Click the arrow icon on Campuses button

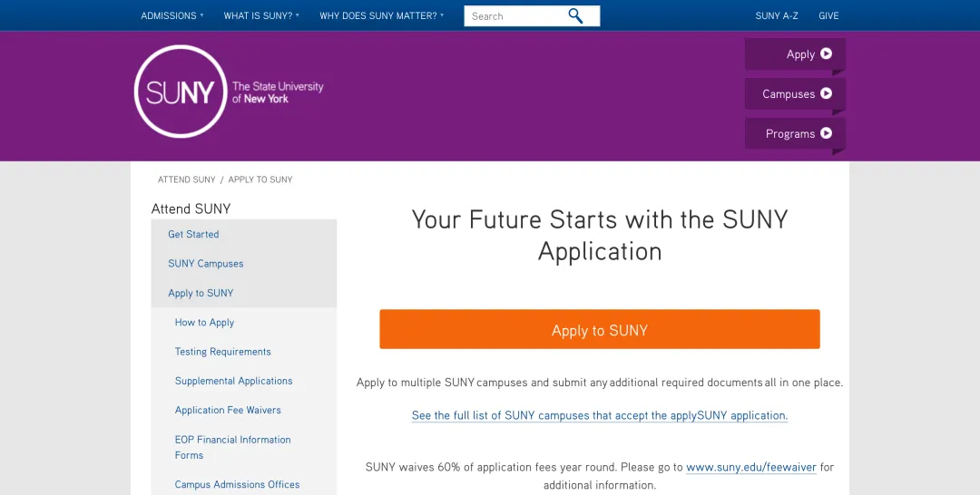coord(826,93)
